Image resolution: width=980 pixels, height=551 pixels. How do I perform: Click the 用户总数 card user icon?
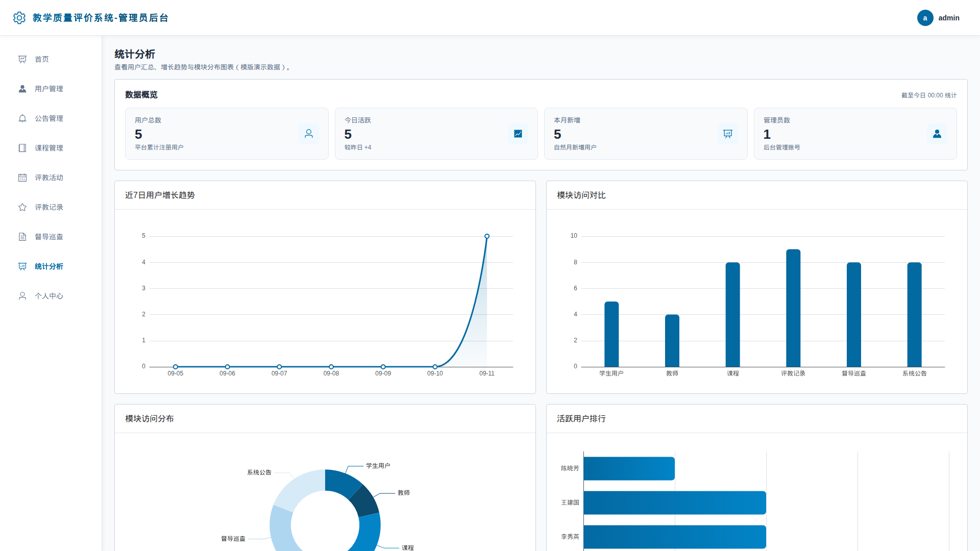click(x=309, y=134)
